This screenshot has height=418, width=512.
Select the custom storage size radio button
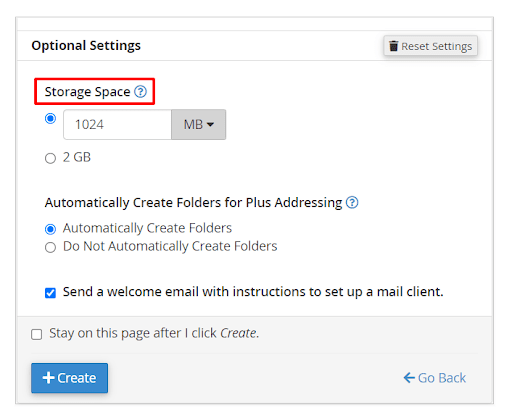(50, 118)
